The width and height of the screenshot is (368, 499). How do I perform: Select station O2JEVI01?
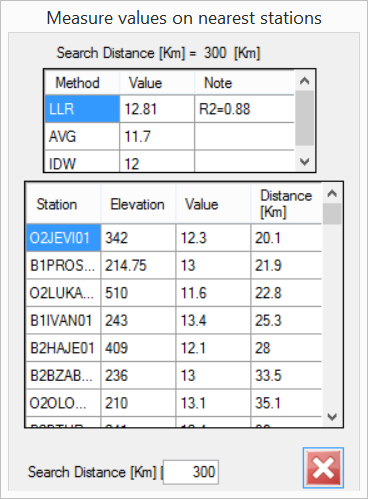(x=63, y=238)
